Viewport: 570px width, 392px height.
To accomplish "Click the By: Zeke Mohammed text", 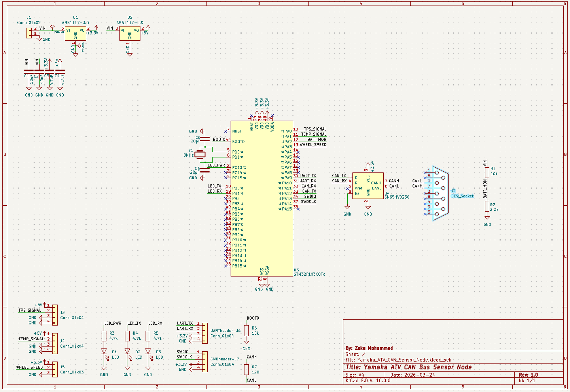I will 369,348.
